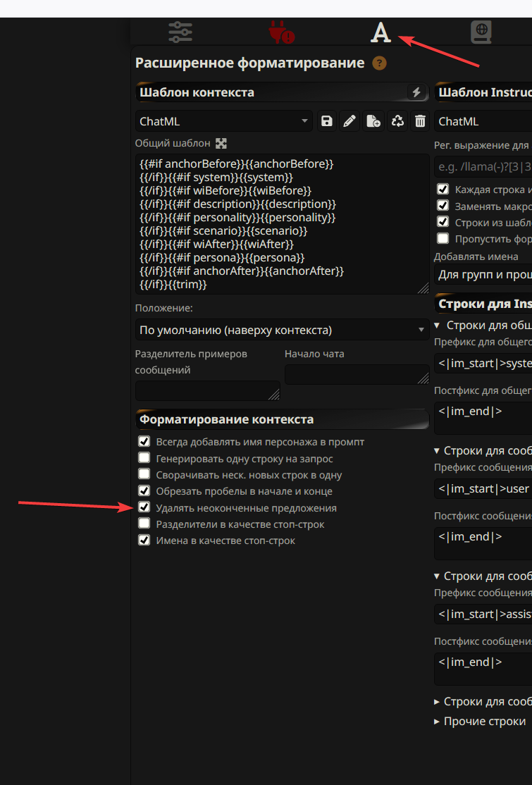The image size is (532, 785).
Task: Click the Рег. выражение input field
Action: point(483,167)
